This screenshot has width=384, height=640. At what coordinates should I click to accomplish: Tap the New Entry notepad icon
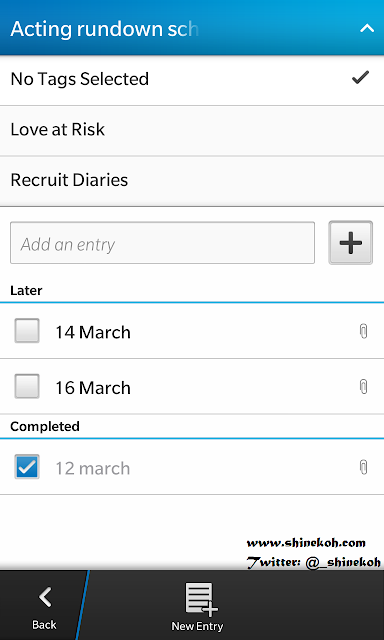200,599
